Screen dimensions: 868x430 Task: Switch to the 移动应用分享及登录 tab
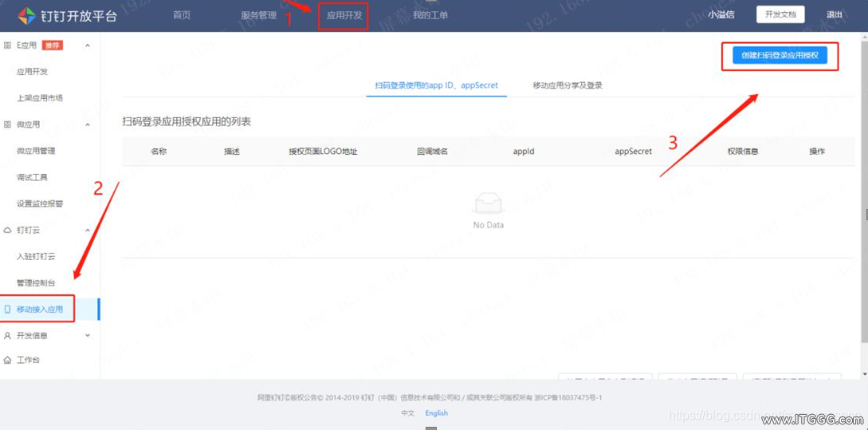[x=568, y=86]
